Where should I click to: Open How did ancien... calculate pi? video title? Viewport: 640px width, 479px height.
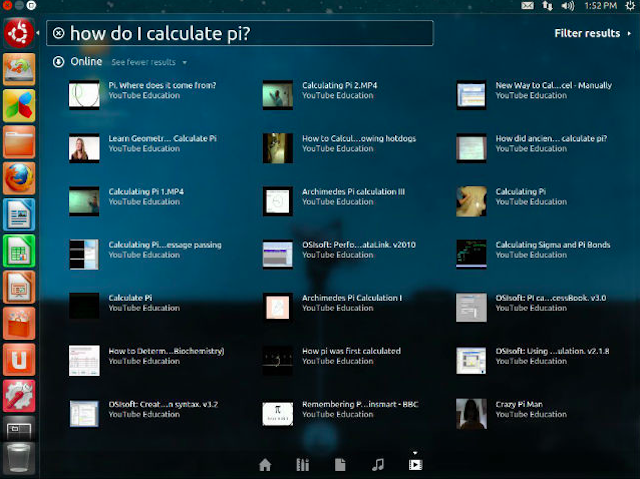(x=551, y=138)
